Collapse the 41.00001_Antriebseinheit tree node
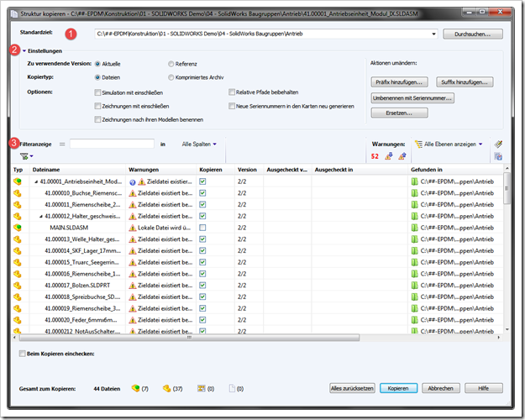The width and height of the screenshot is (525, 420). (x=36, y=182)
